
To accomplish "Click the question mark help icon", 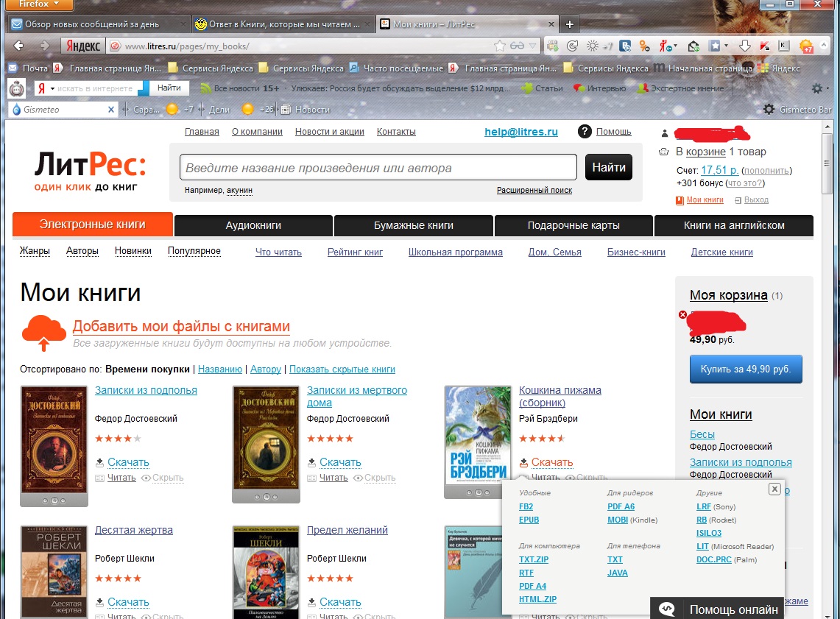I will (x=585, y=131).
